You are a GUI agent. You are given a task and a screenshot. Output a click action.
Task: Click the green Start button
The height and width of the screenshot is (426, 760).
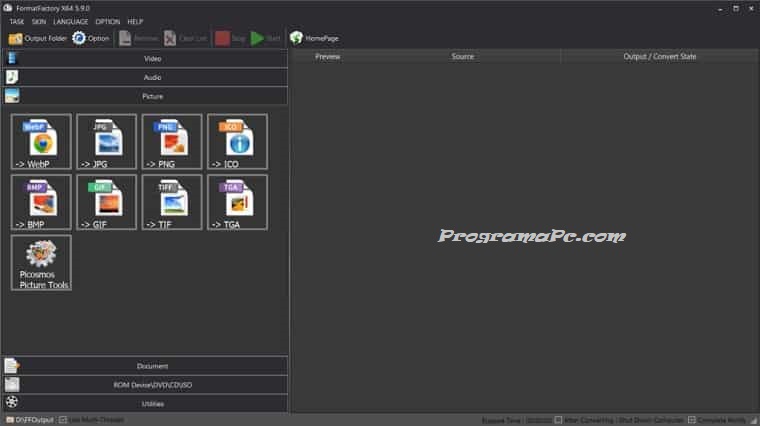(265, 38)
